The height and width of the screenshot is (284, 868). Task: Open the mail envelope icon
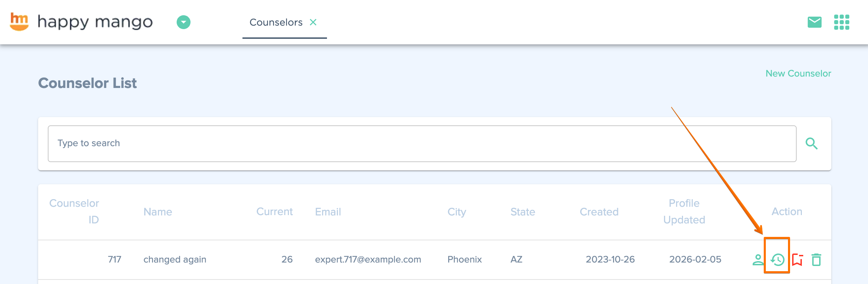pos(814,22)
